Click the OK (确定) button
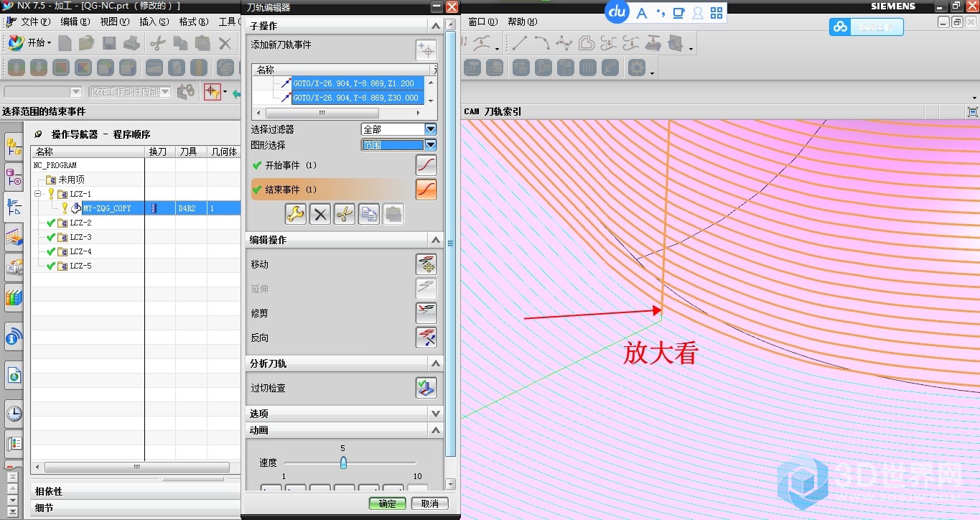Screen dimensions: 980x520 (388, 503)
